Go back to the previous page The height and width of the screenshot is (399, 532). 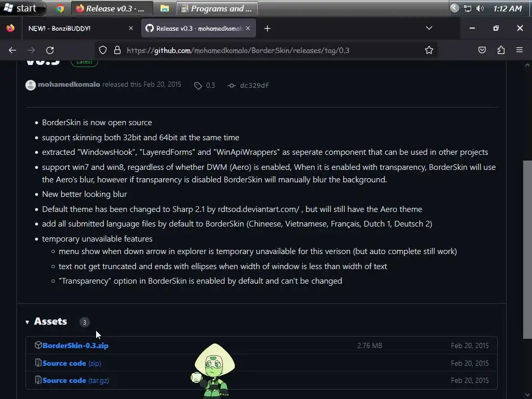coord(12,50)
